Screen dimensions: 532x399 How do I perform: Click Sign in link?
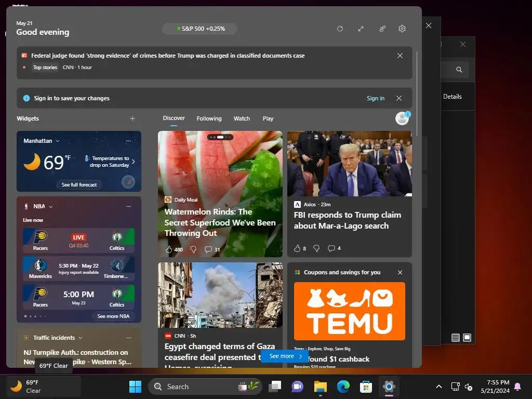point(376,98)
